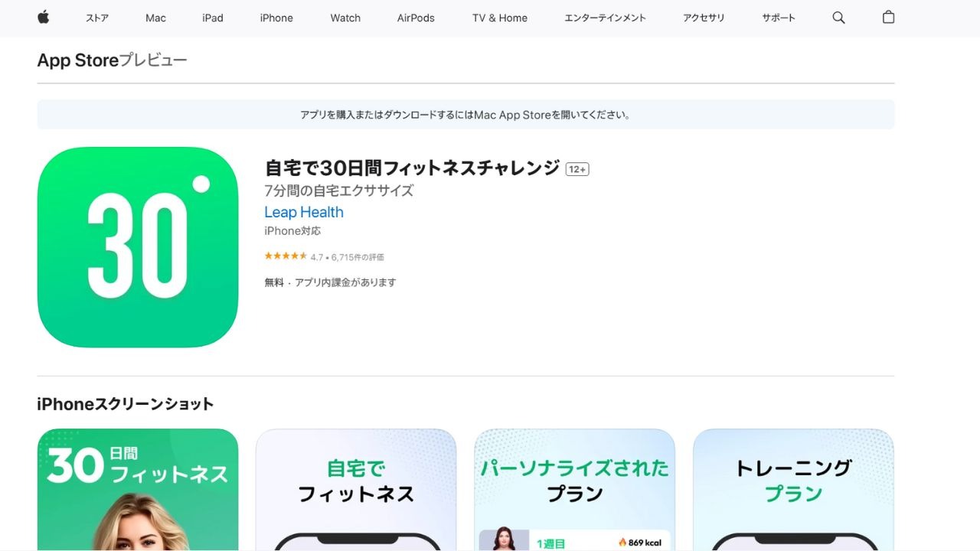
Task: Open the 30日間フィットネス screenshot thumbnail
Action: click(x=138, y=490)
